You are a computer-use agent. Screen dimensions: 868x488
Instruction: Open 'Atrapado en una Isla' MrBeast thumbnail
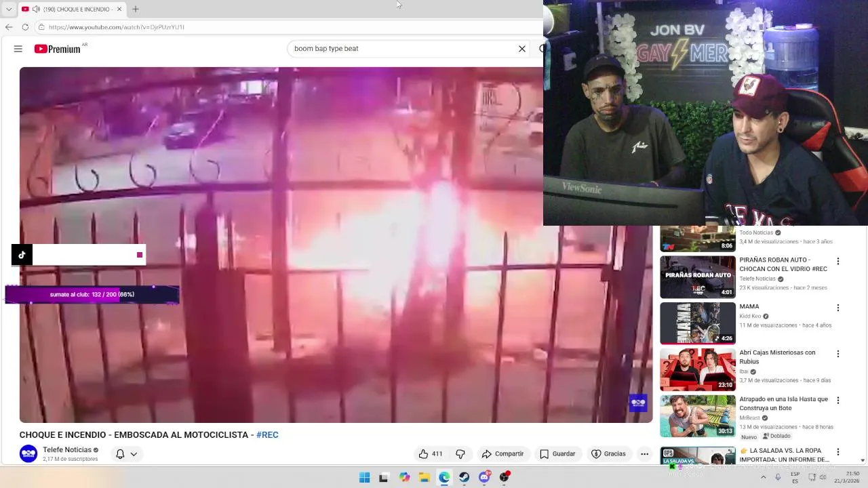point(698,415)
